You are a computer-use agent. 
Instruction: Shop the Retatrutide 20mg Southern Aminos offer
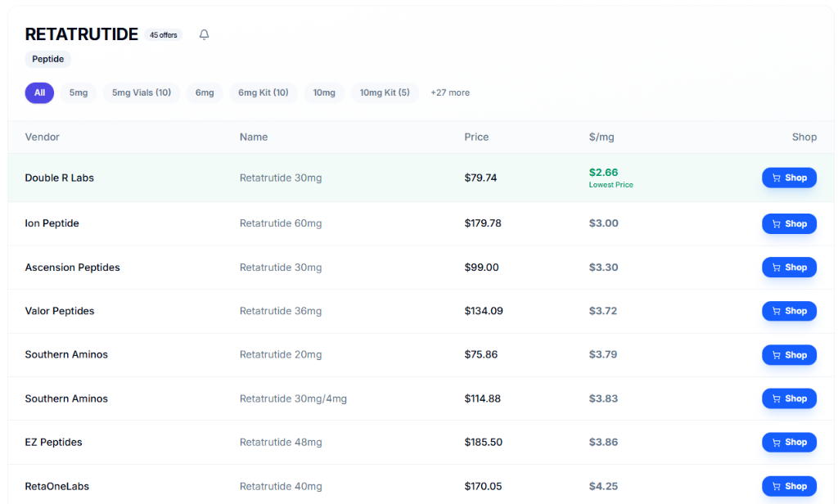click(789, 355)
